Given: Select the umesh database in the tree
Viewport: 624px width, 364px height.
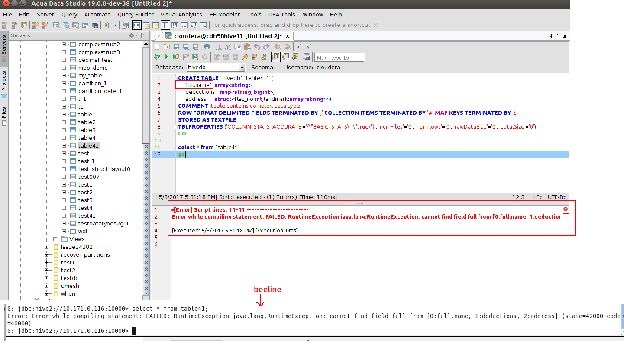Looking at the screenshot, I should (x=70, y=286).
